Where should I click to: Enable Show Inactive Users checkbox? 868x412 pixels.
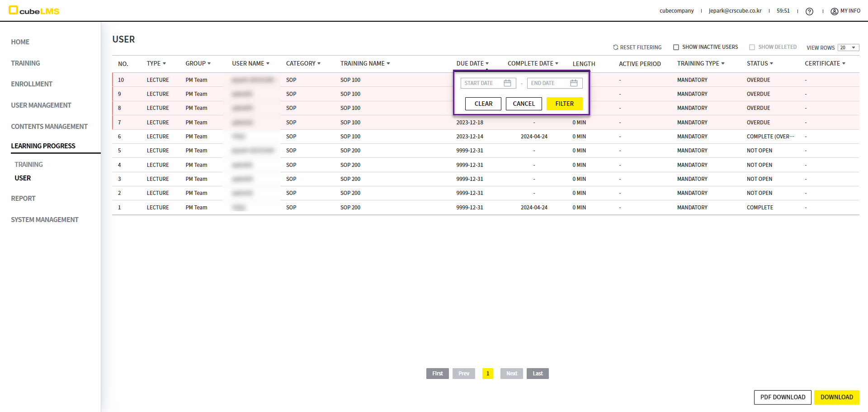point(676,47)
